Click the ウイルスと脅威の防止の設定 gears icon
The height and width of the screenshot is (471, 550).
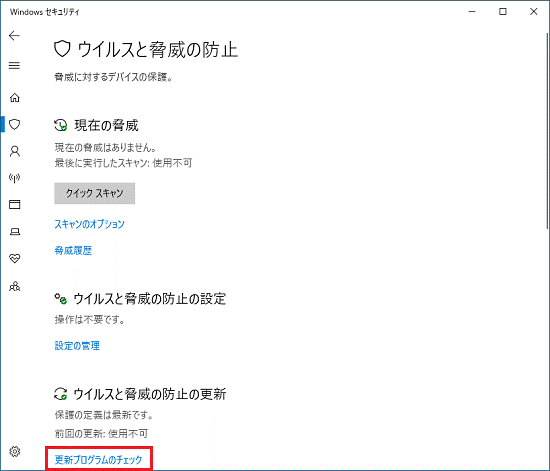tap(61, 299)
